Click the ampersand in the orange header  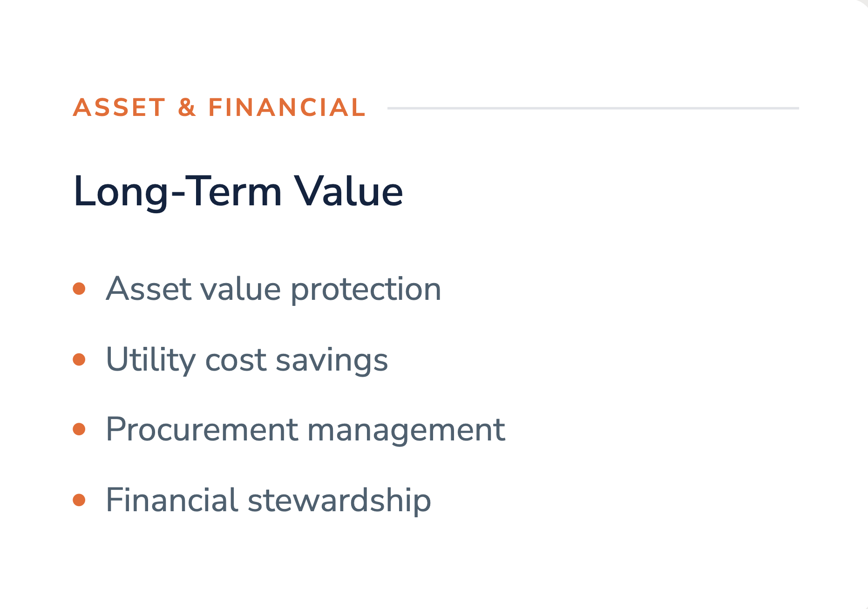(x=187, y=108)
